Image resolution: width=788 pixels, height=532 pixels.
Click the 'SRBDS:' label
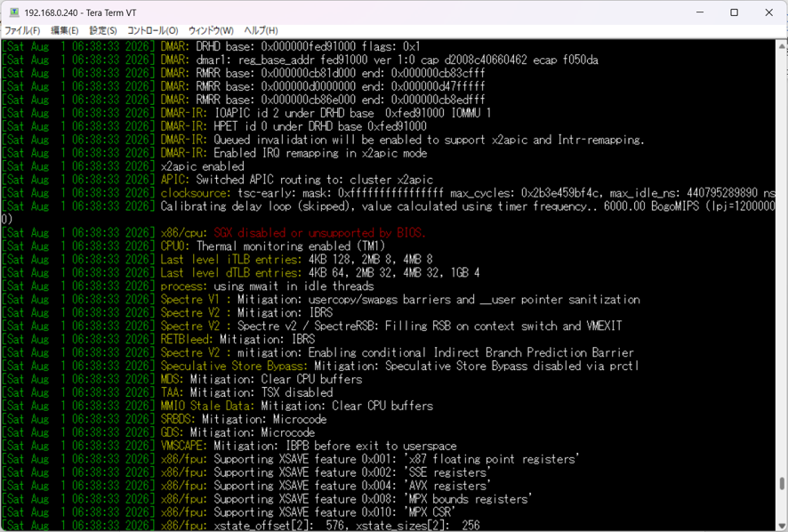[x=179, y=419]
